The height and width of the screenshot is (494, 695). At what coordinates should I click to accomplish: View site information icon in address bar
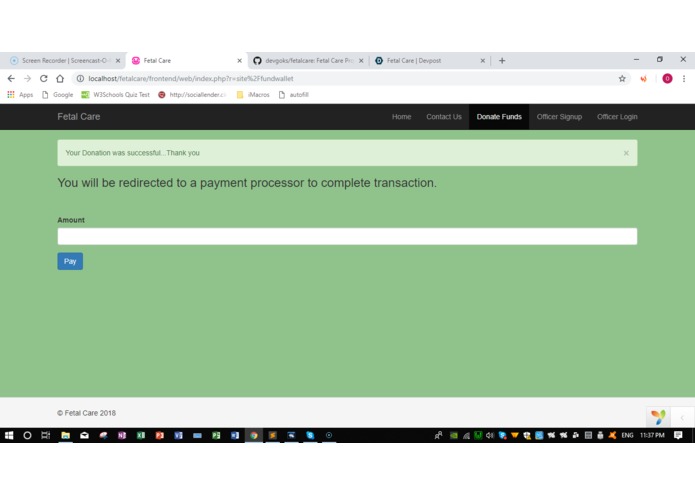pyautogui.click(x=80, y=78)
